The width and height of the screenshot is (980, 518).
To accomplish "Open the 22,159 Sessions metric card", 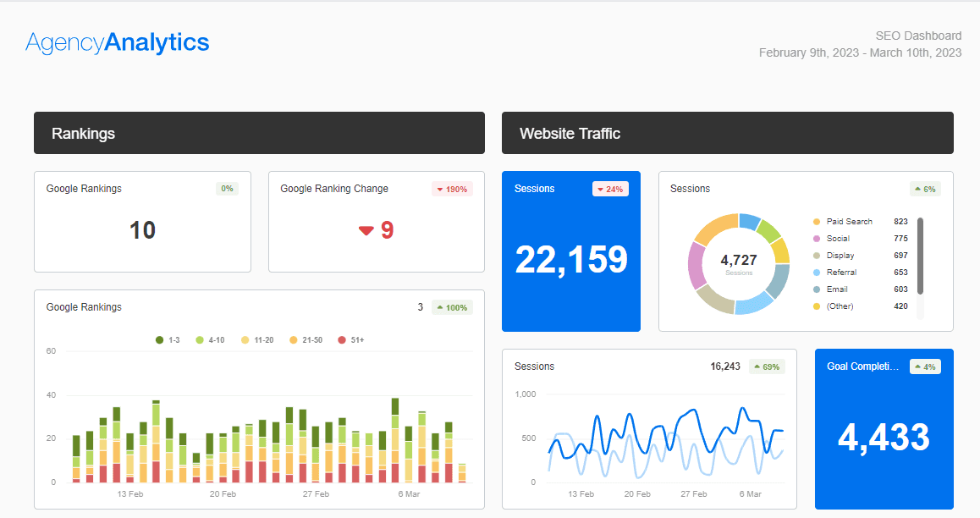I will 571,251.
